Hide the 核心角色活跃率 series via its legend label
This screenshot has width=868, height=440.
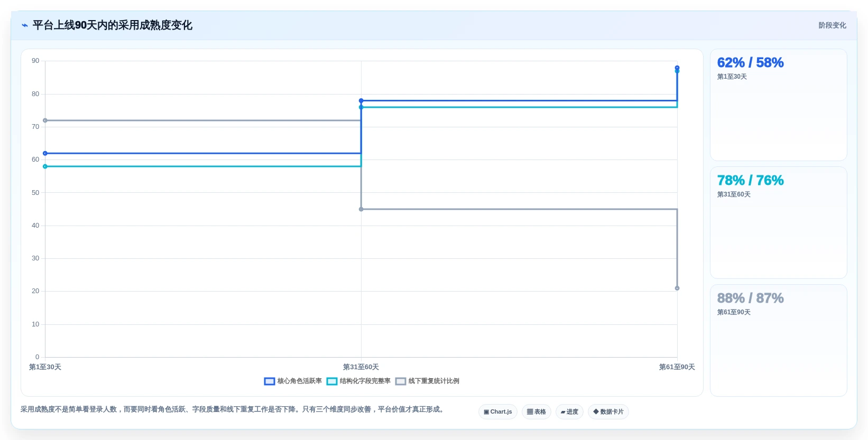(x=300, y=381)
